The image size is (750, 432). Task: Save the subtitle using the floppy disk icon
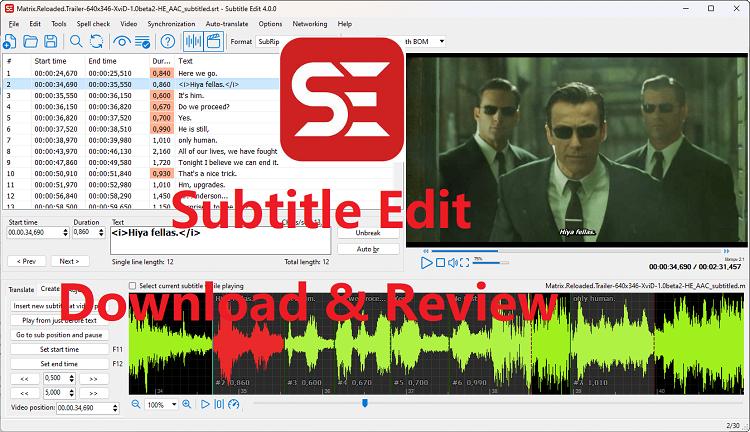(x=50, y=42)
